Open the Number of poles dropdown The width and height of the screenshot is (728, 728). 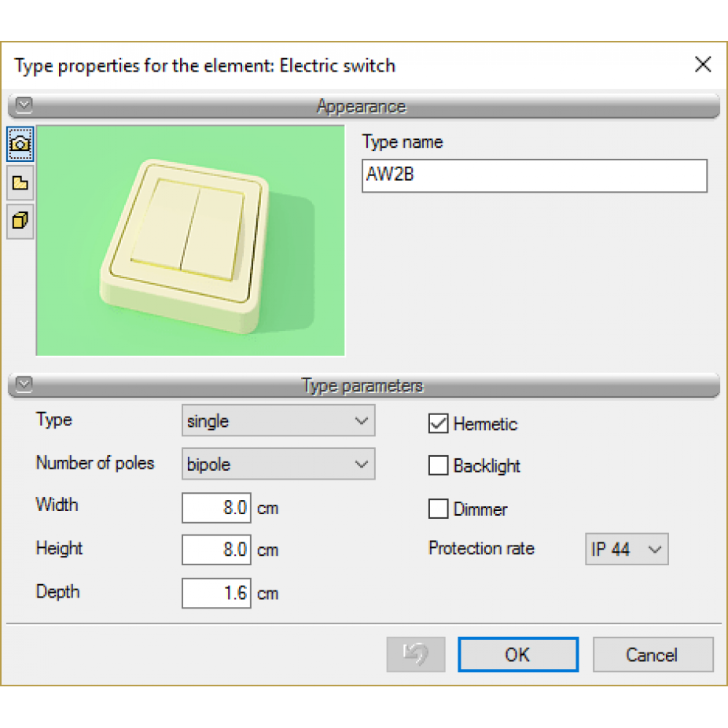pos(278,463)
